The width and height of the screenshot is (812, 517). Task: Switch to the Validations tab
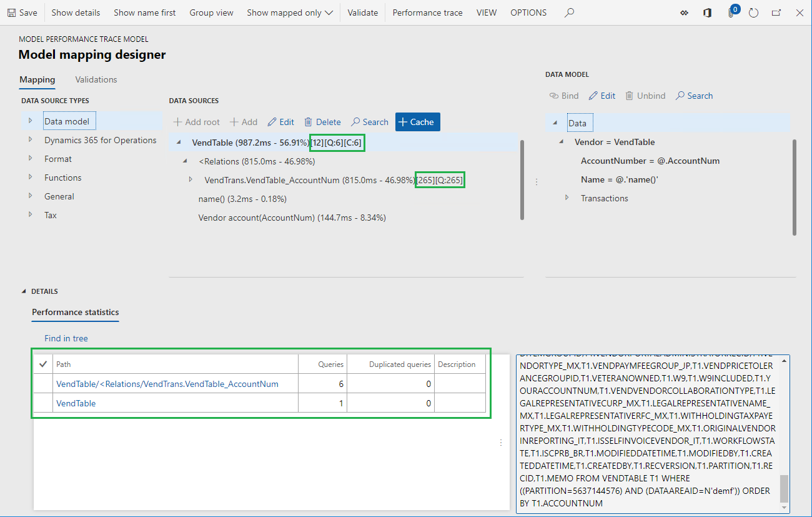coord(96,80)
